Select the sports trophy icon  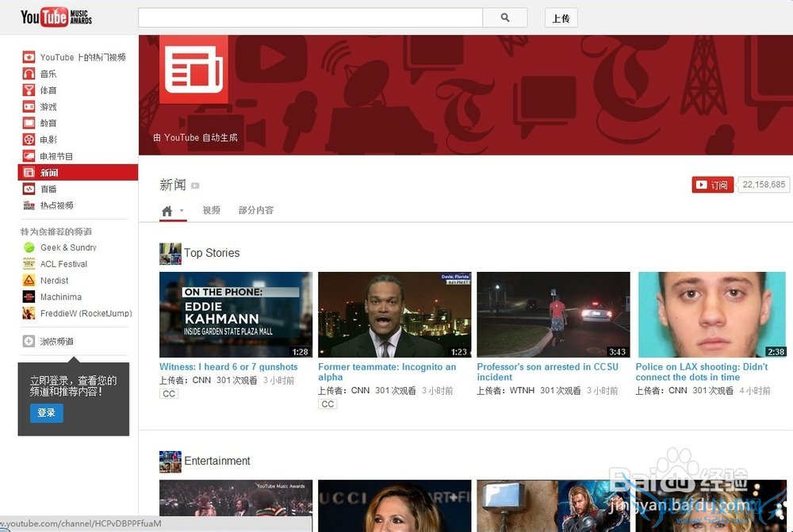tap(29, 90)
